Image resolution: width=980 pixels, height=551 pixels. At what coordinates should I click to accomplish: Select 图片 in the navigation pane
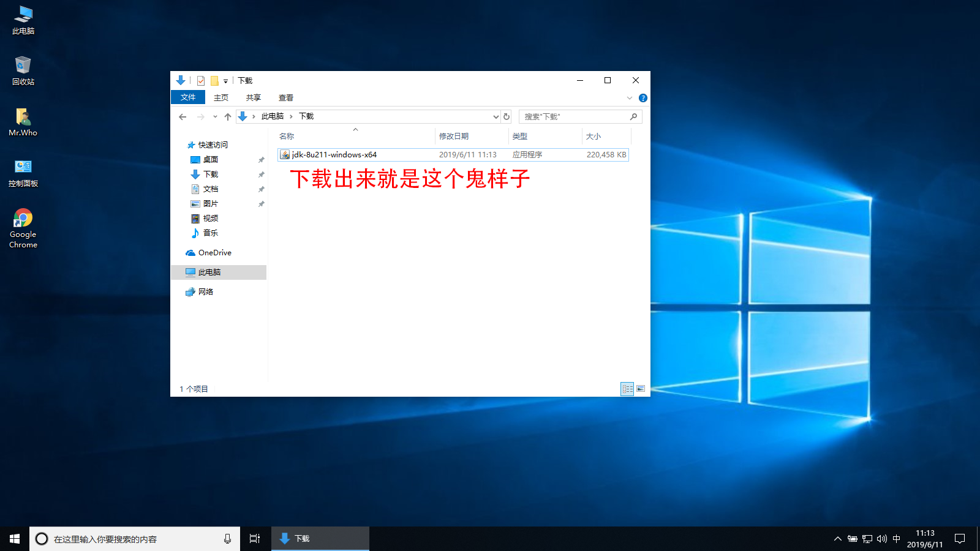click(211, 204)
